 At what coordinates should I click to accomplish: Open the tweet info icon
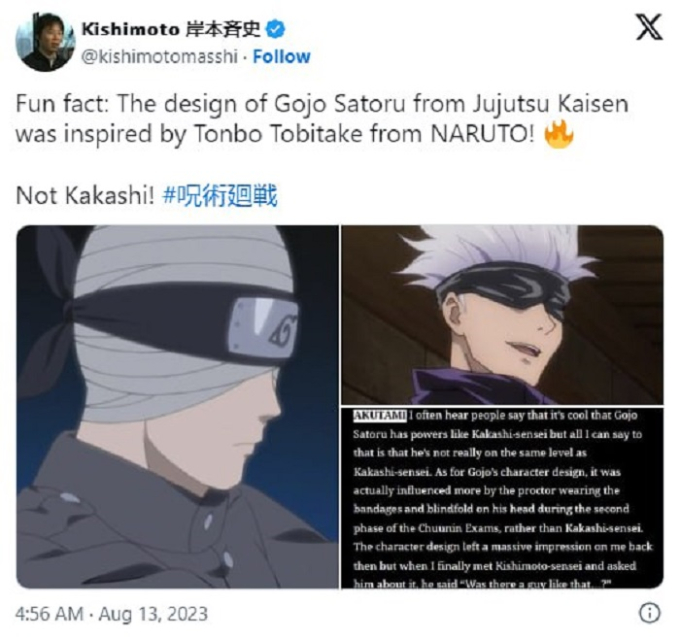650,613
